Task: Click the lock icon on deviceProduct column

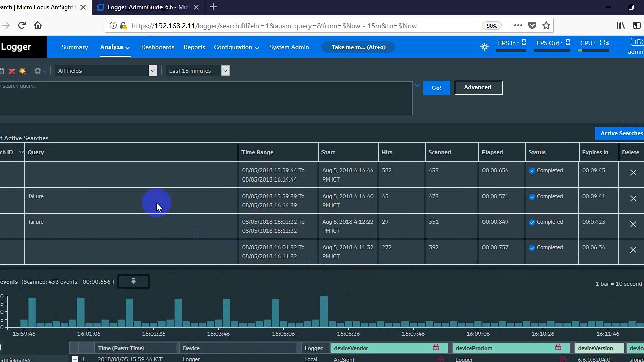Action: point(558,348)
